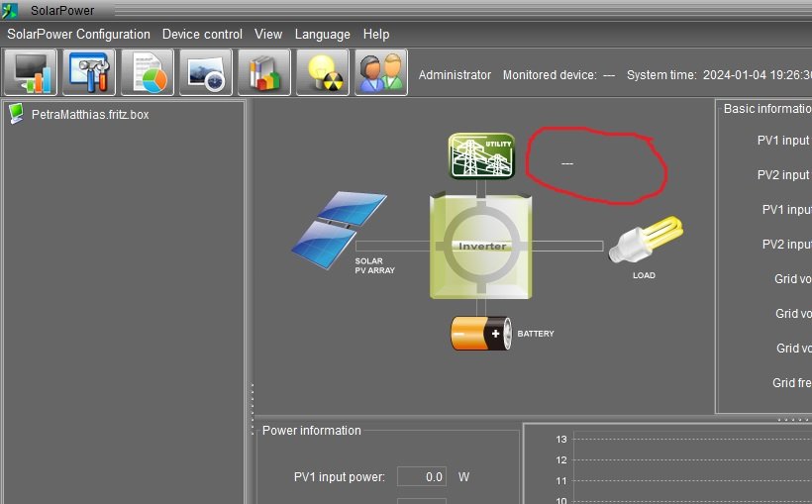This screenshot has height=504, width=812.
Task: Click the two users login icon
Action: pyautogui.click(x=381, y=73)
